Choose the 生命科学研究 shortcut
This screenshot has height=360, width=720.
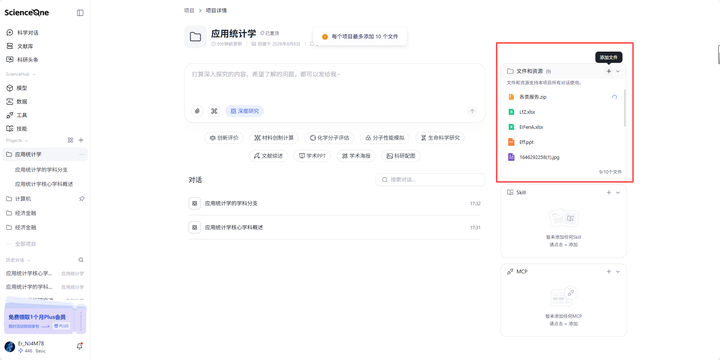click(x=440, y=138)
